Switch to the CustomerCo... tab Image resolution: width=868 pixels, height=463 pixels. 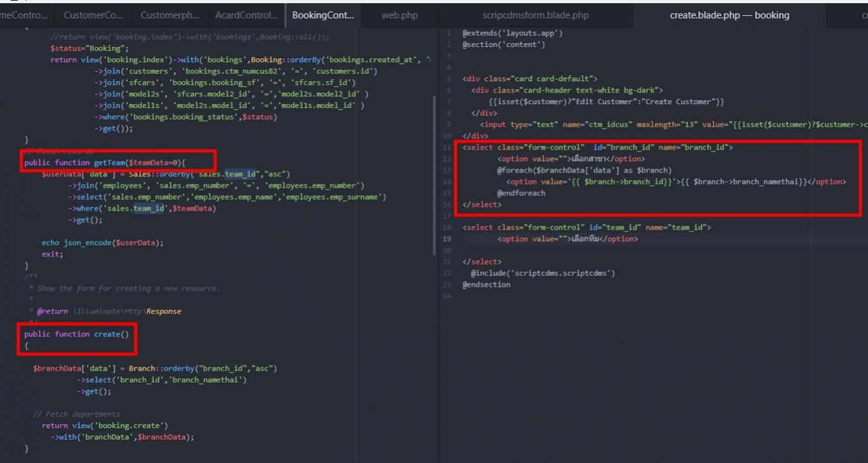pyautogui.click(x=93, y=15)
